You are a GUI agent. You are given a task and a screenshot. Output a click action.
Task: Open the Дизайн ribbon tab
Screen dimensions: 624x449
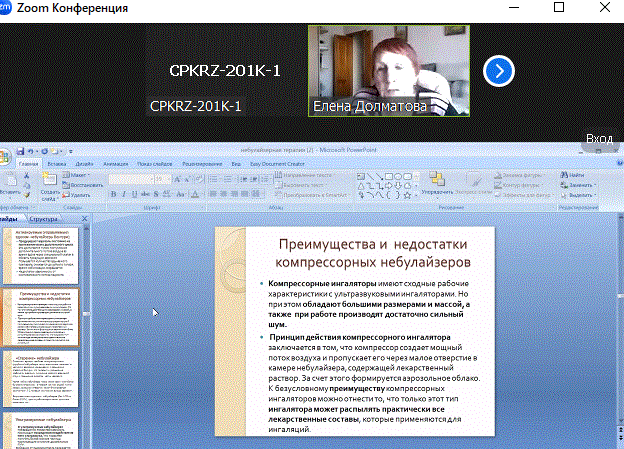[84, 164]
